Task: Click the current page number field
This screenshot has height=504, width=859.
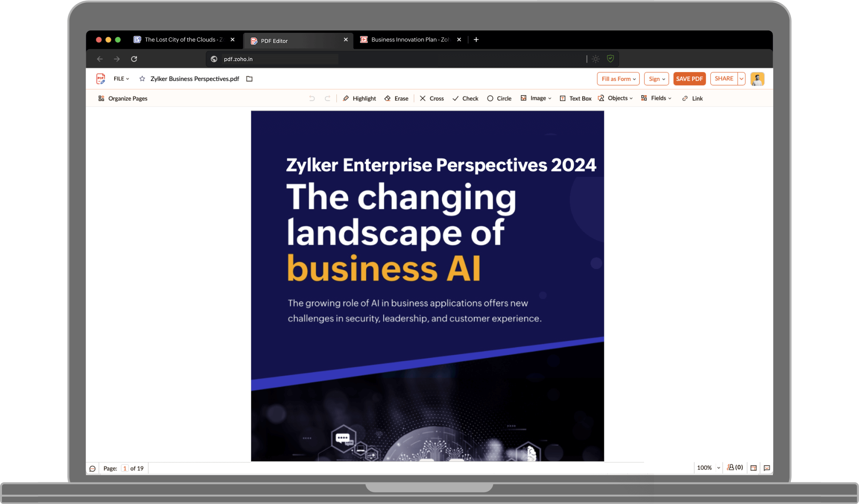Action: 125,468
